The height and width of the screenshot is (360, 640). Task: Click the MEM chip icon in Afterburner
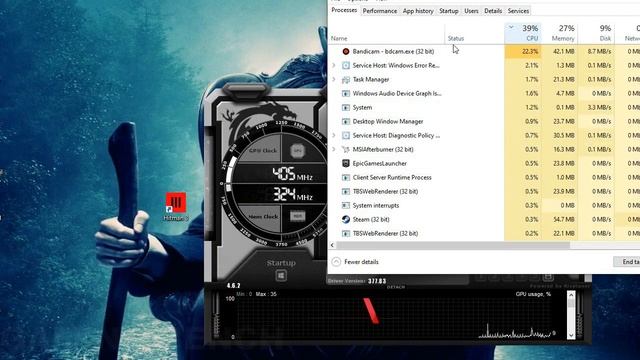click(298, 216)
